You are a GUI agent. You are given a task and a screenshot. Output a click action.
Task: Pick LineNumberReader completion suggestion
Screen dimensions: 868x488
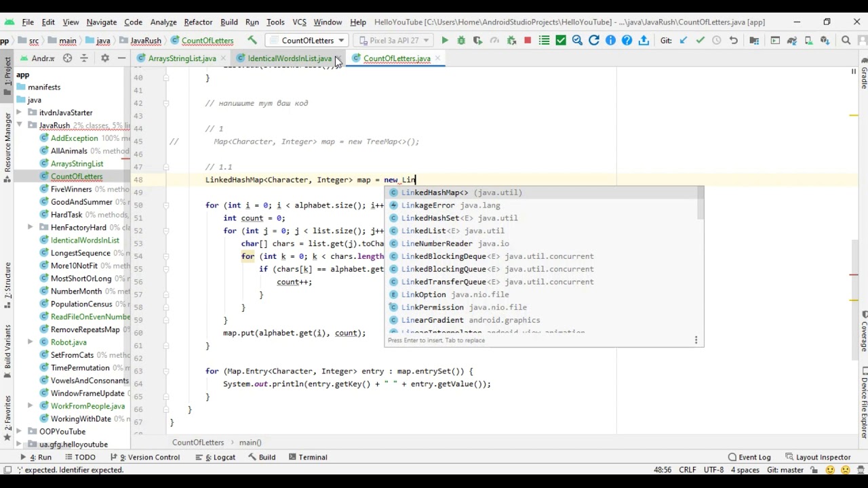coord(544,243)
